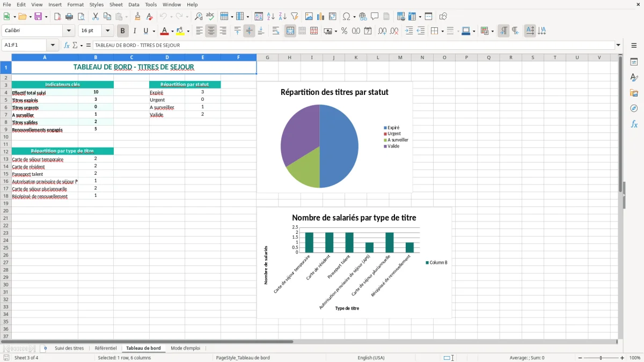The height and width of the screenshot is (362, 644).
Task: Expand the formula bar with the arrow at its end
Action: tap(619, 45)
